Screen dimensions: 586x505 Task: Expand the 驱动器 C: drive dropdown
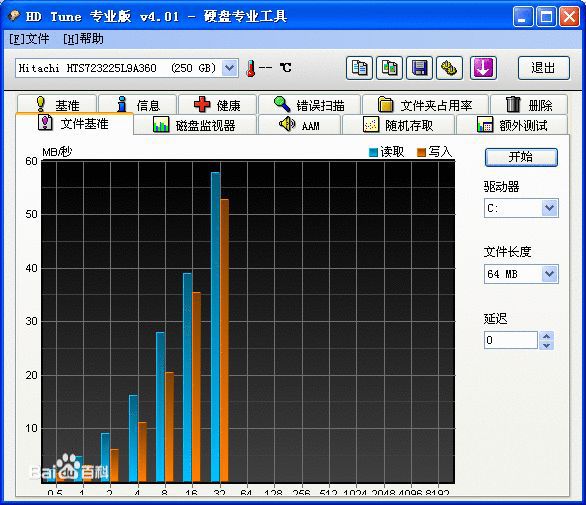[549, 208]
